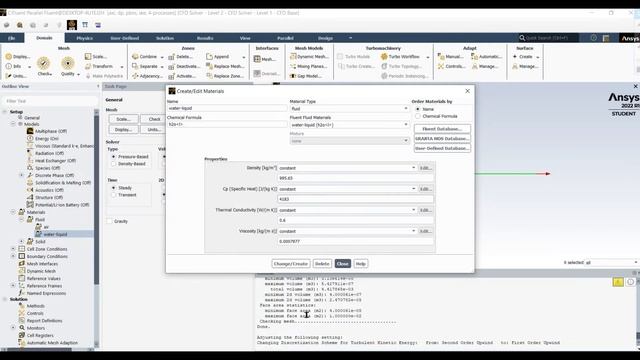Select Named Expressions in outline tree
This screenshot has width=640, height=360.
46,293
